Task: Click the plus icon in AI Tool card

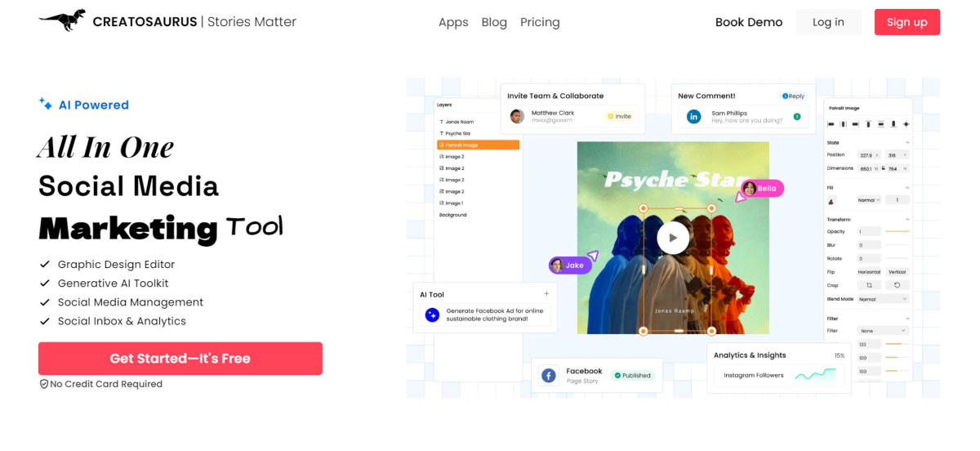Action: 546,293
